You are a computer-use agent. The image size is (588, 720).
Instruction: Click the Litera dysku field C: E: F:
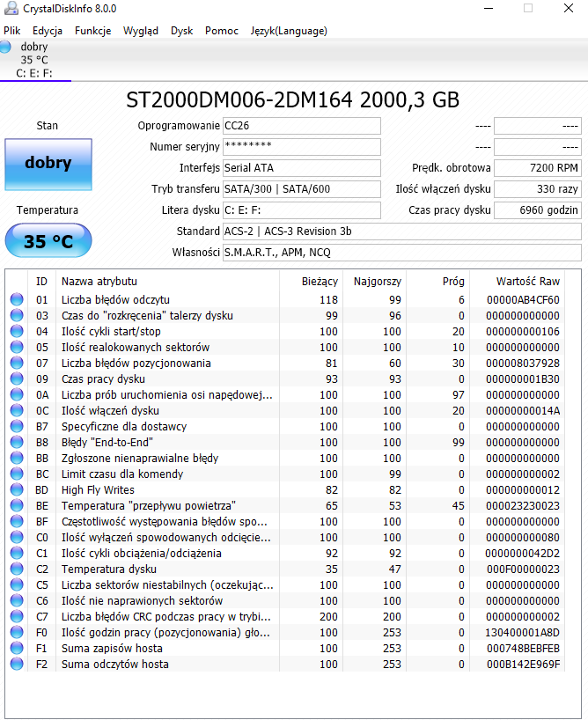coord(302,210)
